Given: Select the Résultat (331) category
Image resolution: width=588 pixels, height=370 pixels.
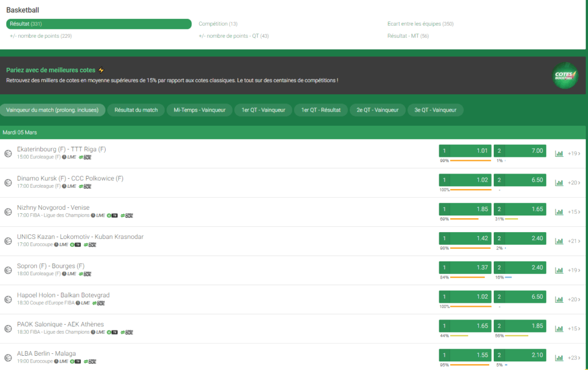Looking at the screenshot, I should click(x=99, y=24).
